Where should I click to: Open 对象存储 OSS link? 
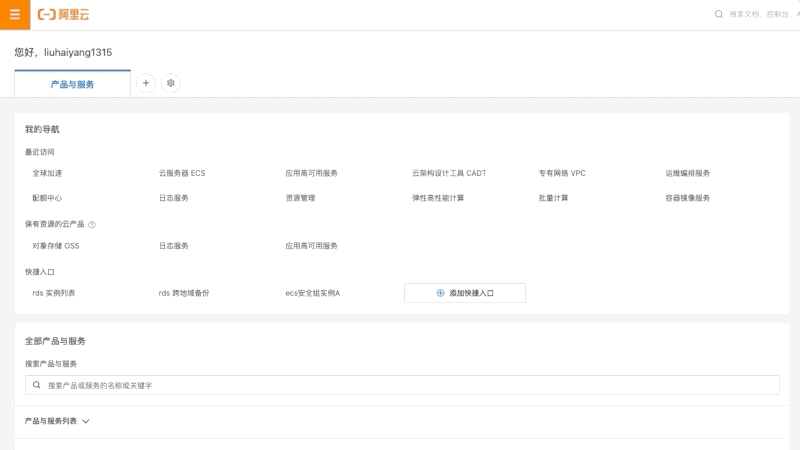pyautogui.click(x=56, y=246)
